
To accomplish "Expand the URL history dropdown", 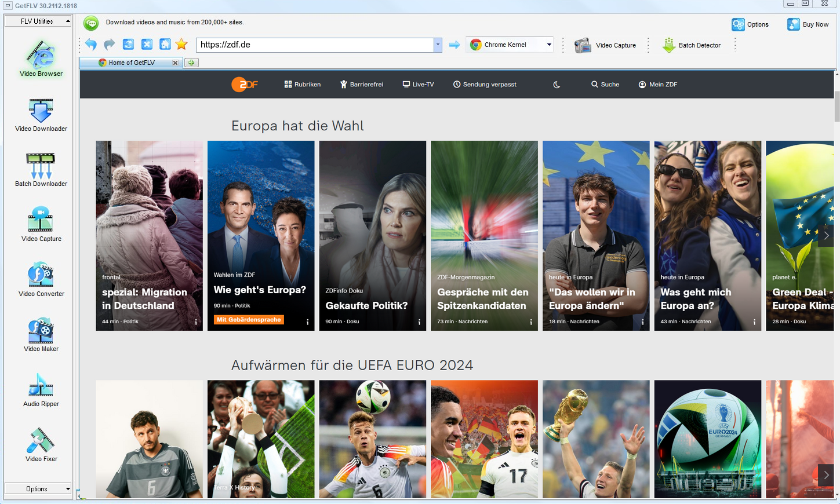I will coord(438,45).
